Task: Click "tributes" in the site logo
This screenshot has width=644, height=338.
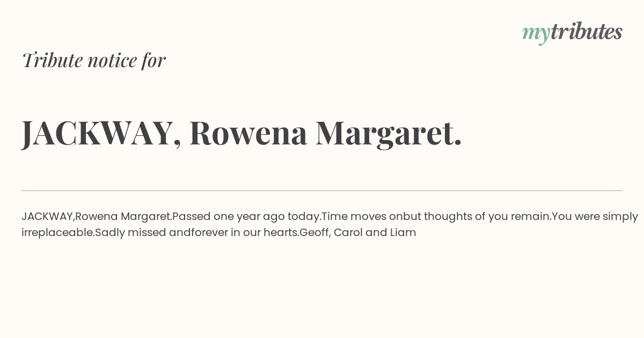Action: pos(586,32)
